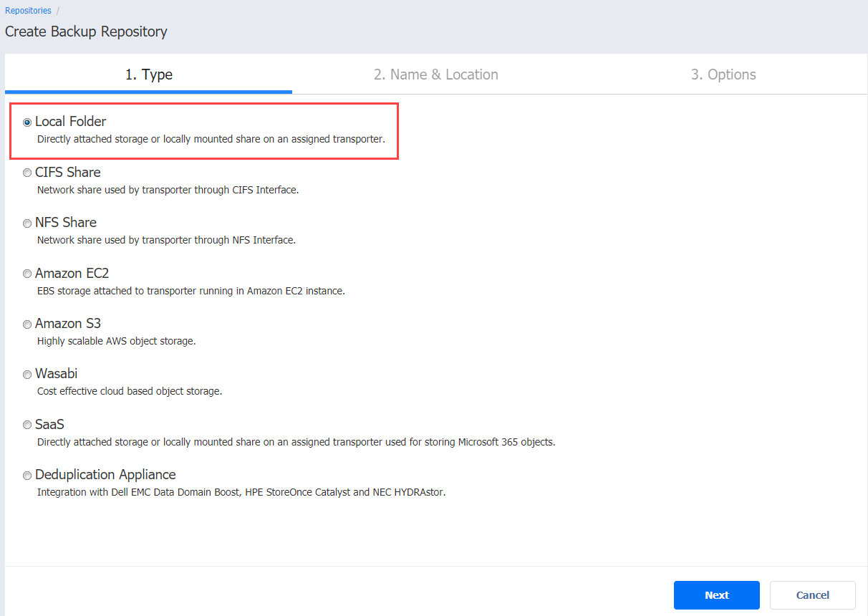Enable the SaaS repository option
This screenshot has width=868, height=616.
(x=27, y=425)
